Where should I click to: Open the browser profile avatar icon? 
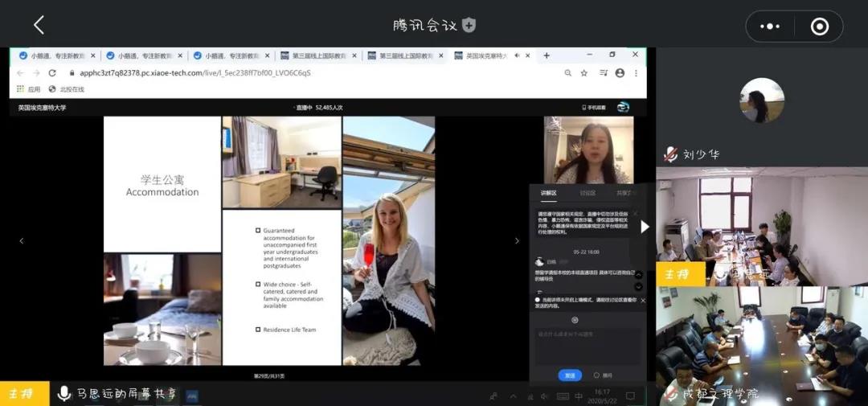pos(620,73)
